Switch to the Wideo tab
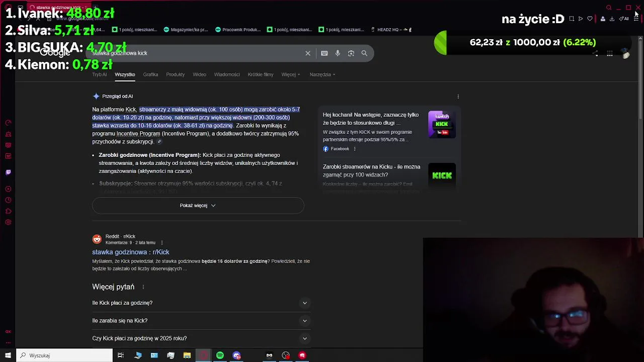This screenshot has height=362, width=644. pyautogui.click(x=199, y=74)
